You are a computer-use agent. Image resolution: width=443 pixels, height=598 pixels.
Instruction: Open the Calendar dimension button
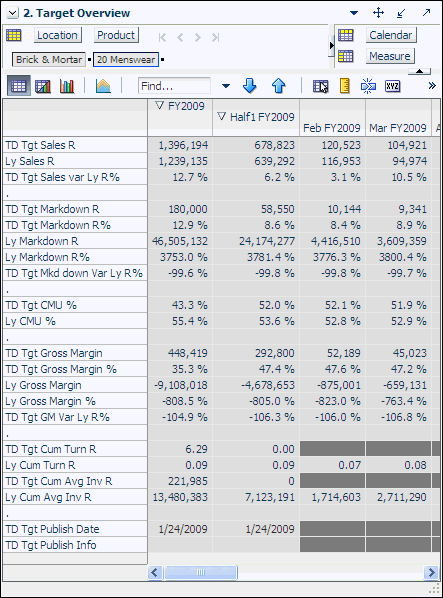(x=391, y=35)
